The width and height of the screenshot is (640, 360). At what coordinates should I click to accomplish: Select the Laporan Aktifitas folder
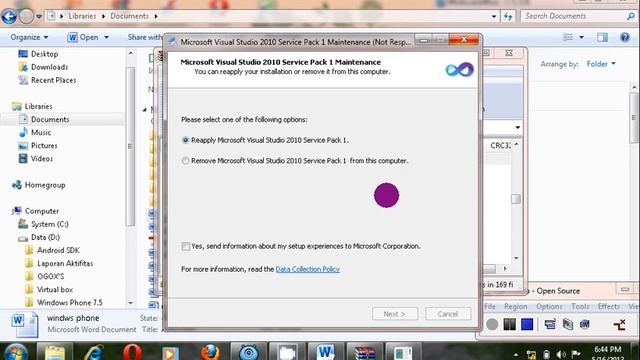click(65, 263)
